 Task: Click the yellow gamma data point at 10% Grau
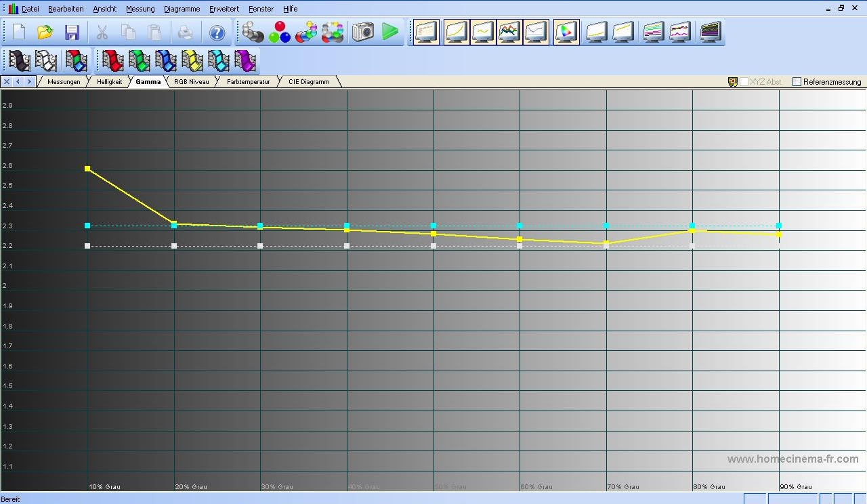[87, 169]
